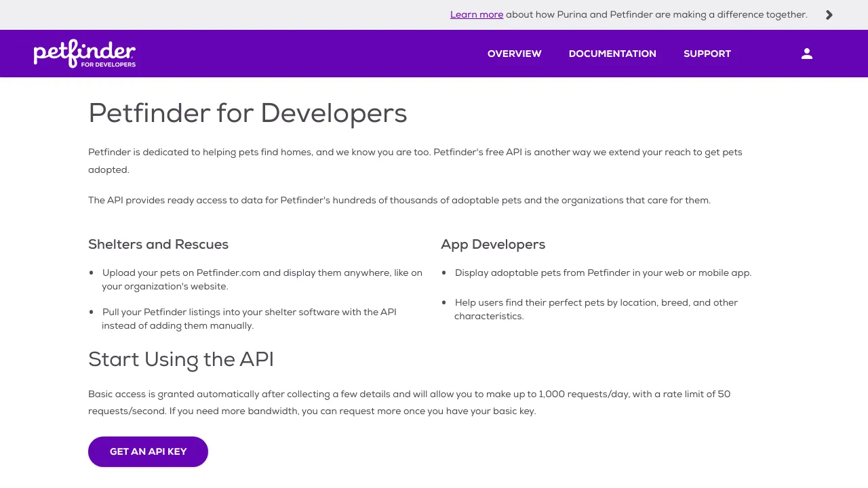The height and width of the screenshot is (488, 868).
Task: Click the "Upload your pets on Petfinder.com" bullet
Action: [262, 279]
